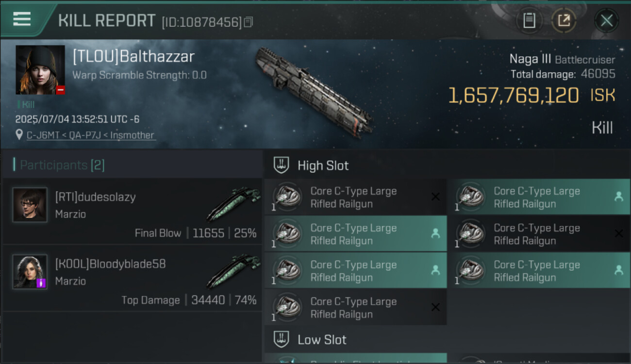Select the High Slot section icon
631x364 pixels.
pos(282,165)
